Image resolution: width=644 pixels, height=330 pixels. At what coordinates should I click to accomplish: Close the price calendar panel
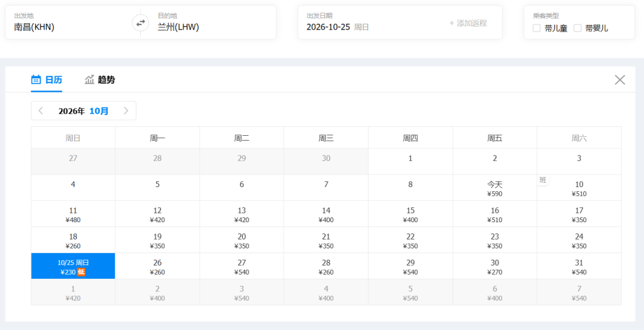click(620, 80)
